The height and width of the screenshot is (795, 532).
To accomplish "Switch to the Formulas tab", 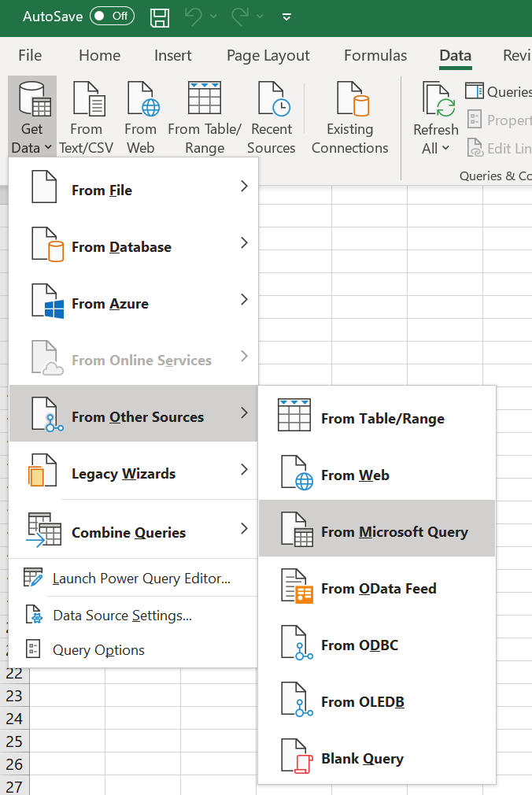I will tap(375, 55).
